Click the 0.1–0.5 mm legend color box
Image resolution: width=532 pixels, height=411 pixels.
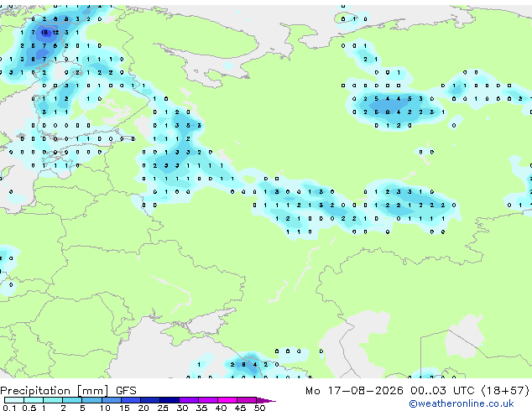coord(14,400)
